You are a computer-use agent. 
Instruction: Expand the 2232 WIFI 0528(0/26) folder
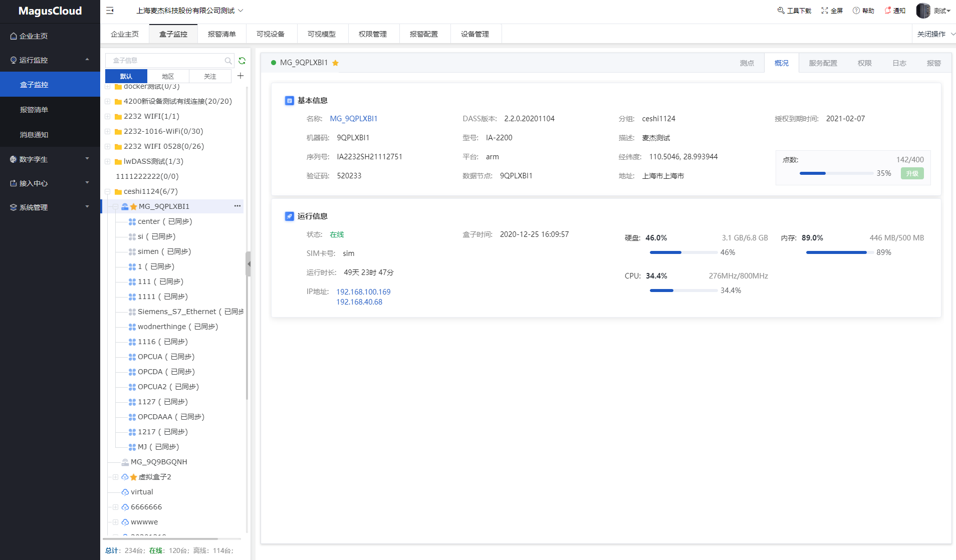(107, 146)
